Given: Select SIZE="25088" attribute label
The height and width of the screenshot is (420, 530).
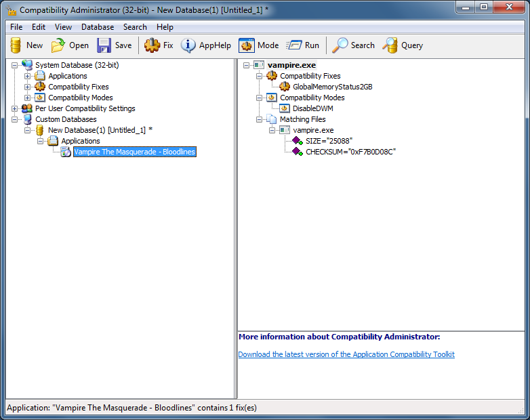Looking at the screenshot, I should (329, 141).
